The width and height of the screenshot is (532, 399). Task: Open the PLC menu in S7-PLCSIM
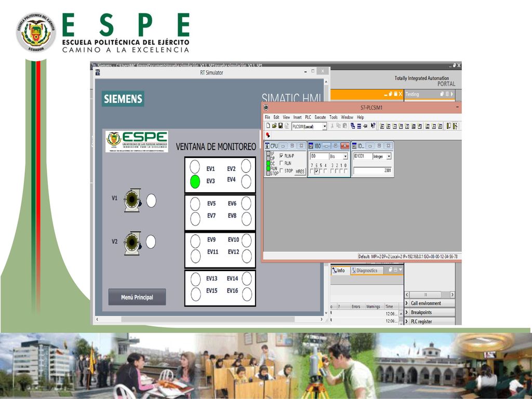[308, 117]
